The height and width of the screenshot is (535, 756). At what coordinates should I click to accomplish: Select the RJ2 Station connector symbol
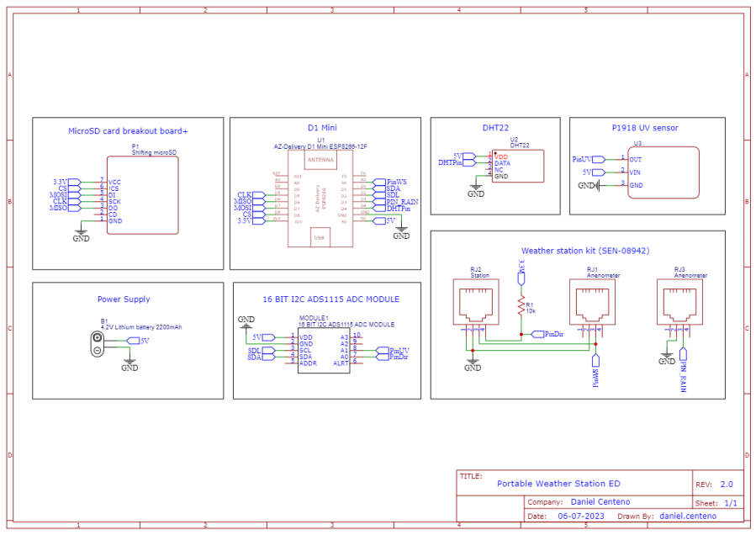tap(479, 305)
